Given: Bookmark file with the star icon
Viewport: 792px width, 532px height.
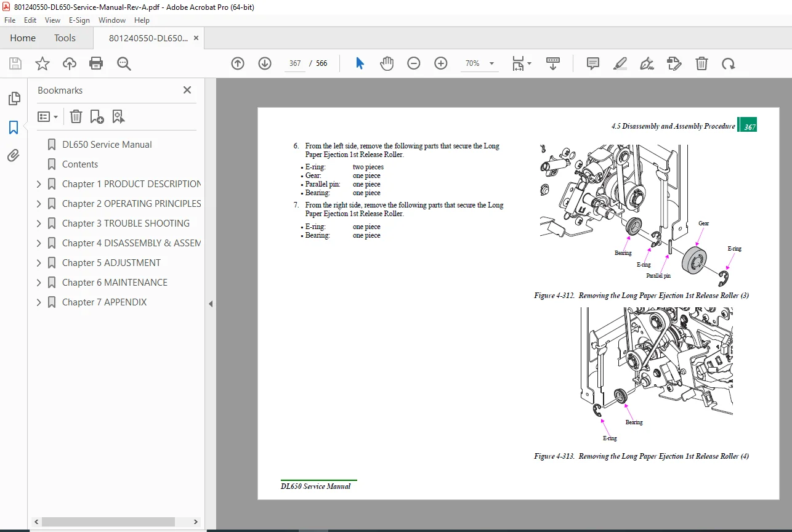Looking at the screenshot, I should pyautogui.click(x=42, y=63).
